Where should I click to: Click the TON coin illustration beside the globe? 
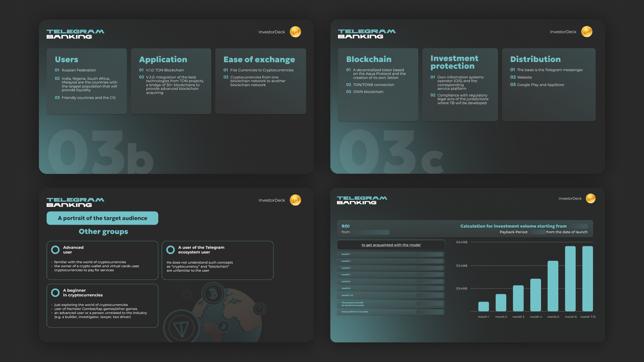click(181, 327)
